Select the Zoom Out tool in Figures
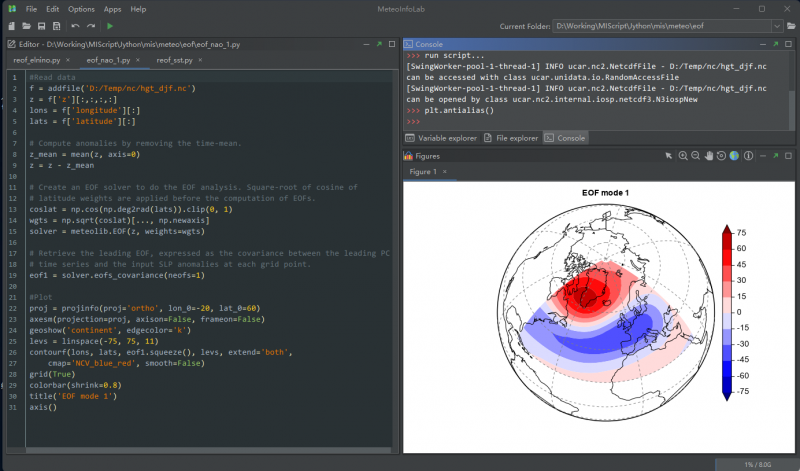 click(x=696, y=156)
